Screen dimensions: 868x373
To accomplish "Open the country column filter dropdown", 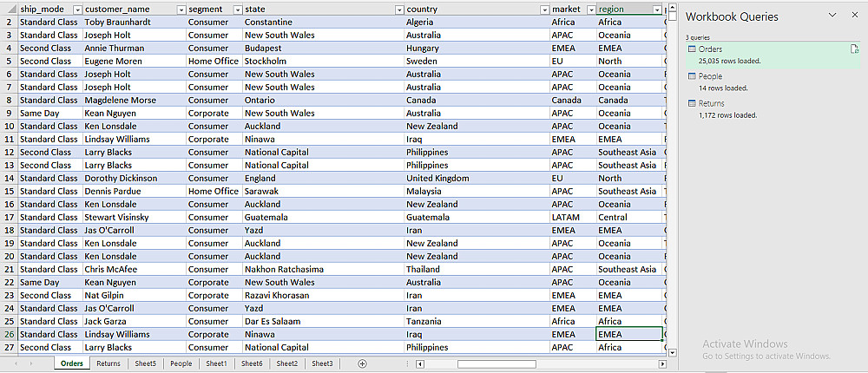I will 544,10.
